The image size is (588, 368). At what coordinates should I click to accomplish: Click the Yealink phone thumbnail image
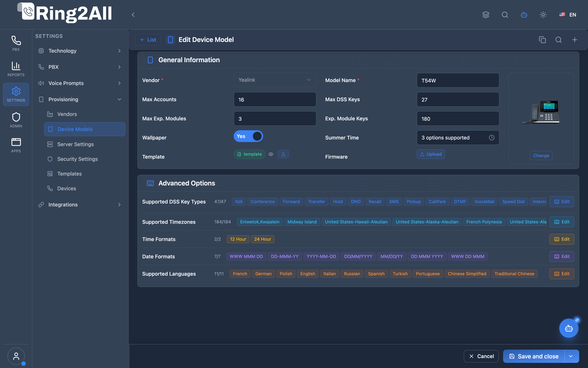(x=541, y=112)
